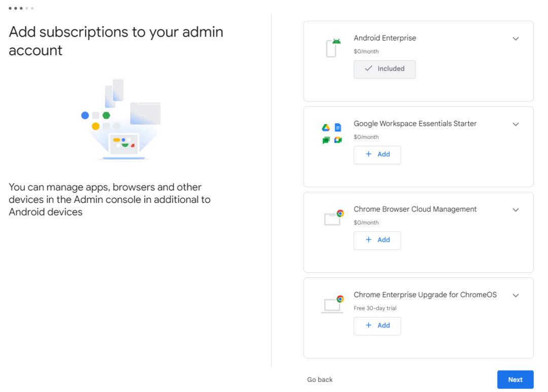Enable Chrome Enterprise Upgrade free trial
The image size is (548, 392).
click(377, 326)
